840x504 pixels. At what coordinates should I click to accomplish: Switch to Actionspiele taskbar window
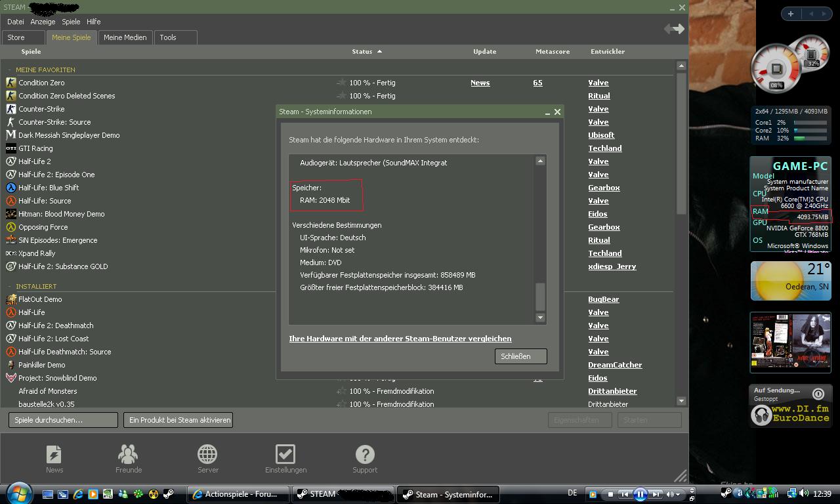pos(238,494)
